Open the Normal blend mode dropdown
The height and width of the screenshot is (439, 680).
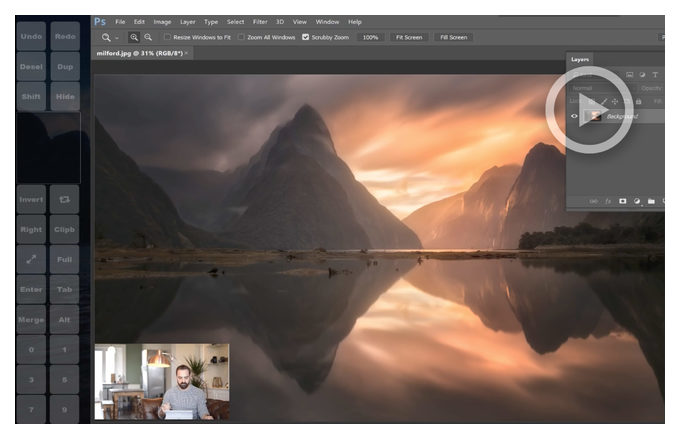pos(601,88)
